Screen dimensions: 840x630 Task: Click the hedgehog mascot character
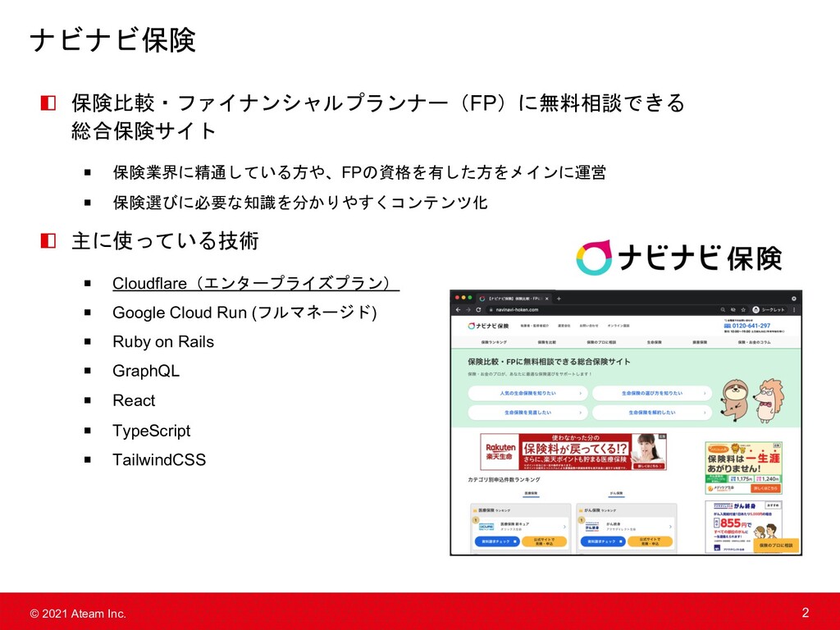click(769, 400)
